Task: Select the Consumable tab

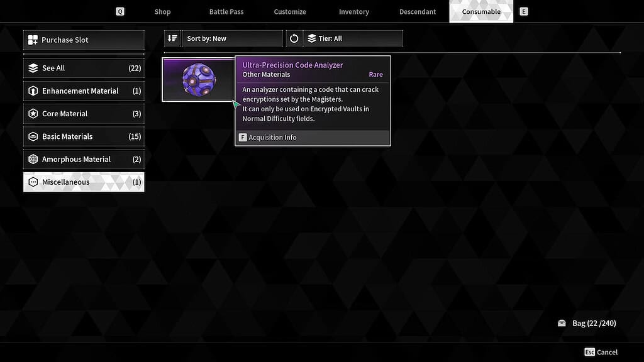Action: [x=481, y=11]
